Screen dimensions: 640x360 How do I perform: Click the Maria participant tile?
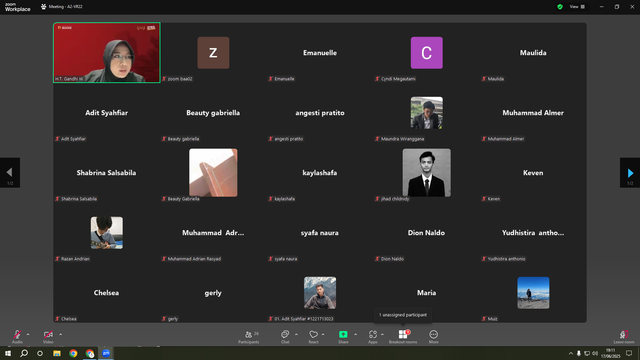click(427, 293)
